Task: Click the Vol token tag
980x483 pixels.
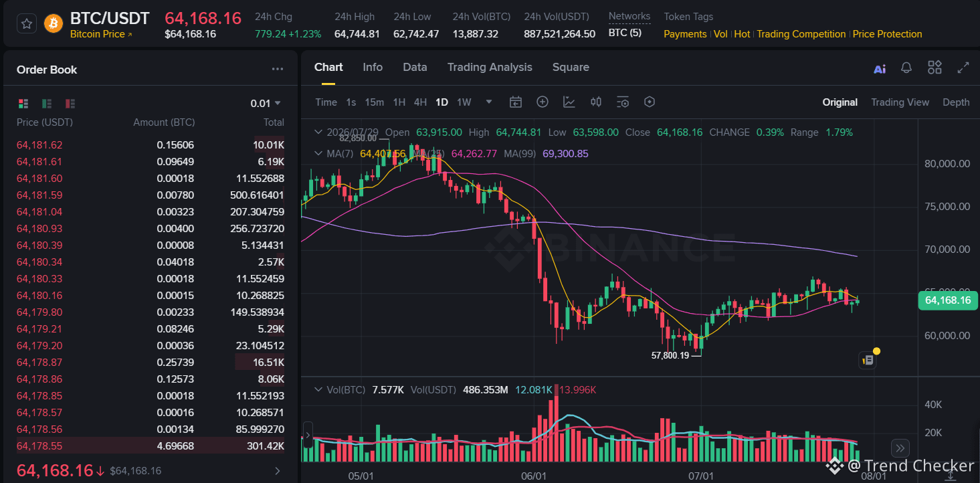Action: pyautogui.click(x=720, y=34)
